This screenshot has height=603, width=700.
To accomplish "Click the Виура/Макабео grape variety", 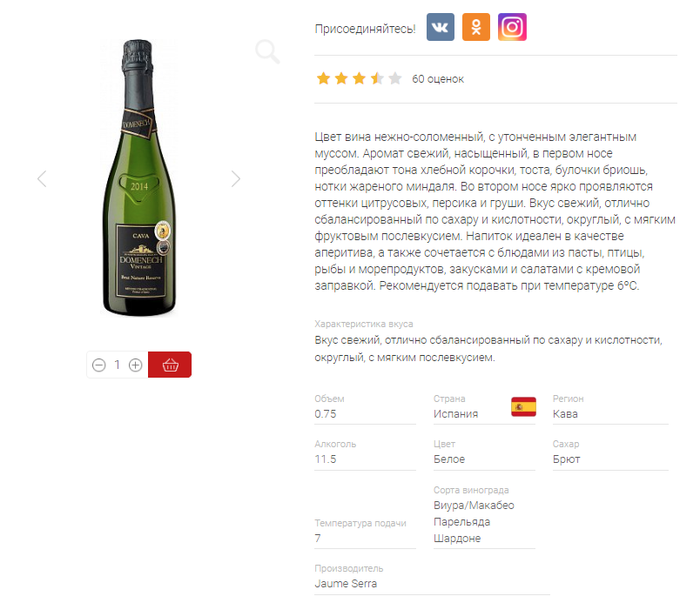I will [x=474, y=506].
